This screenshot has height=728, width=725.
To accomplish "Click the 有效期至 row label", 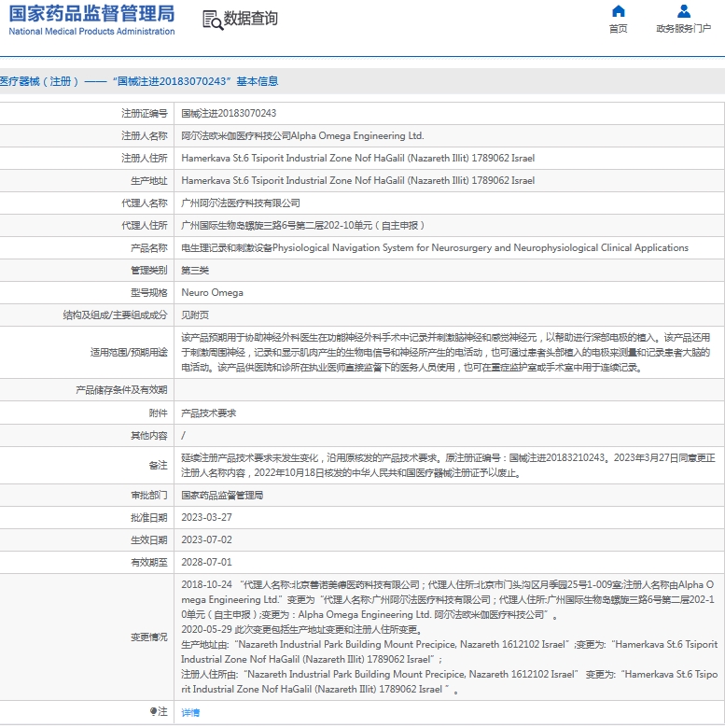I will (x=149, y=562).
